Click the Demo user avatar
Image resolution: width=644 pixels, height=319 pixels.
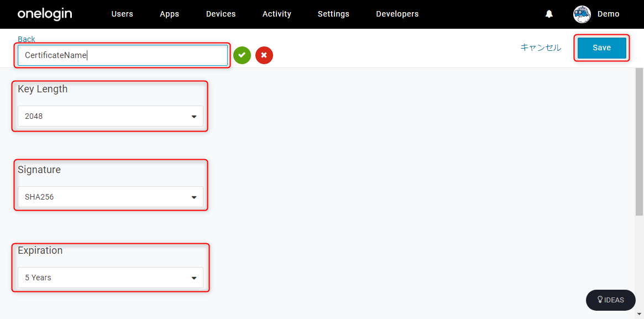click(x=582, y=14)
